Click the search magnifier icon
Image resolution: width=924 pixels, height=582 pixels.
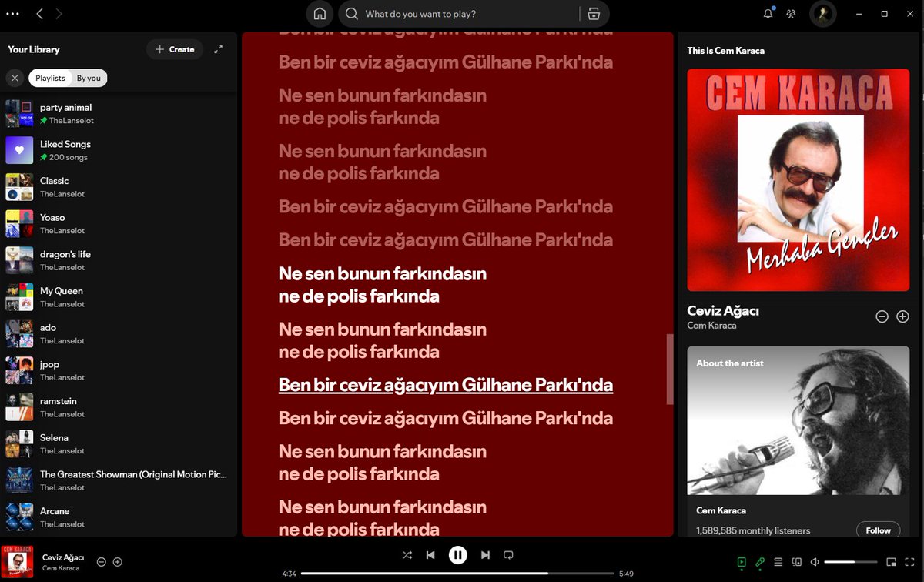pos(352,14)
